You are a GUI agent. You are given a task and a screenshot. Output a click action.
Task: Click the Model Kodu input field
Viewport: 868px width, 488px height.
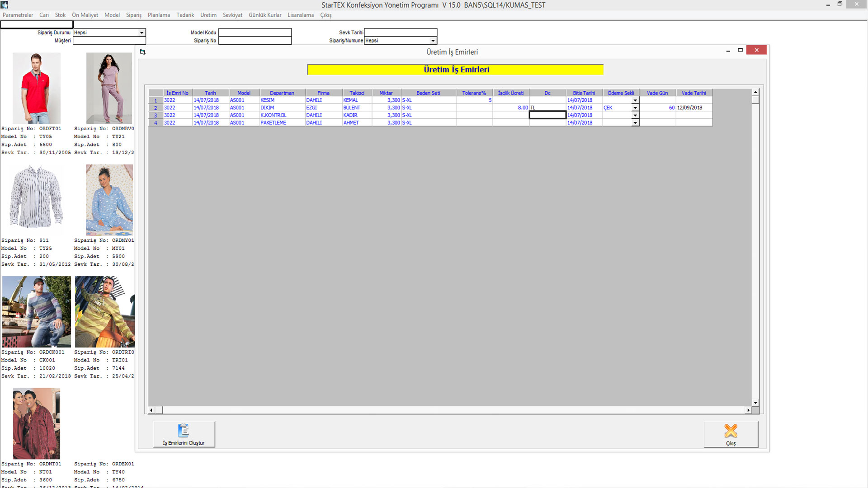point(255,33)
